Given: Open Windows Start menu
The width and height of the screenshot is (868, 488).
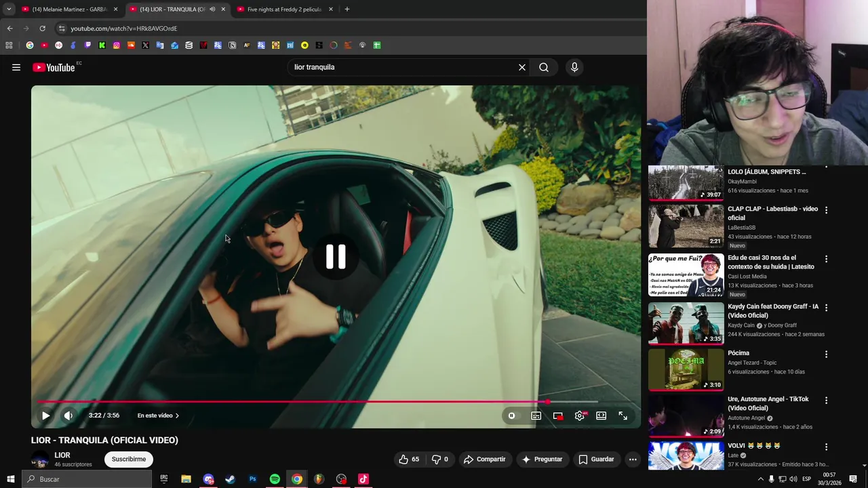Looking at the screenshot, I should tap(10, 479).
